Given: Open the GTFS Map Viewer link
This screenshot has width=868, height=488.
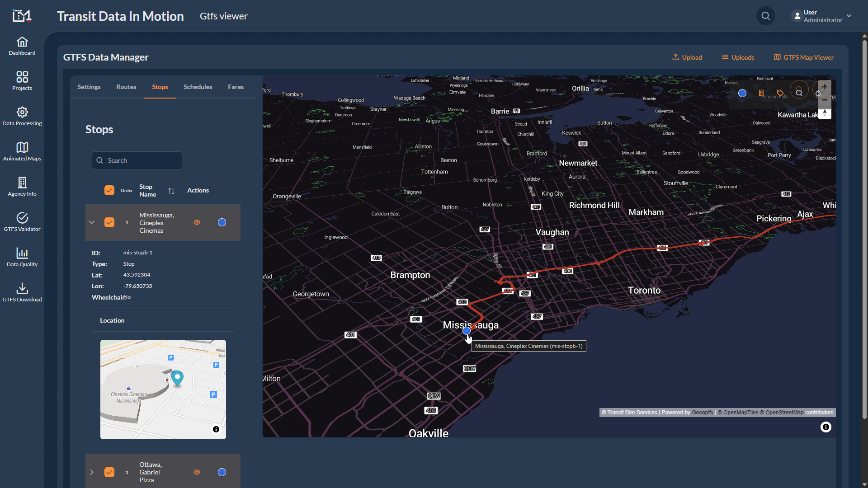Looking at the screenshot, I should pos(803,57).
